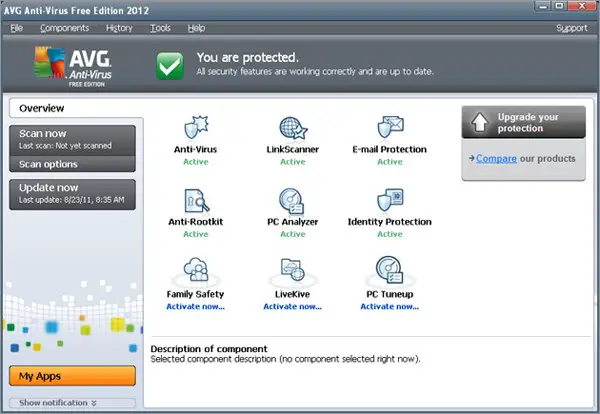Click the PC Analyzer label
The image size is (600, 414).
(293, 222)
